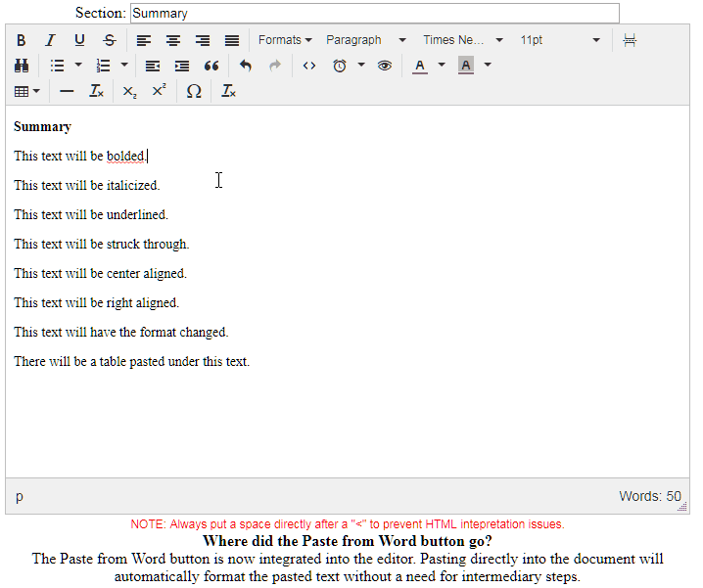
Task: Open the Formats dropdown menu
Action: tap(285, 40)
